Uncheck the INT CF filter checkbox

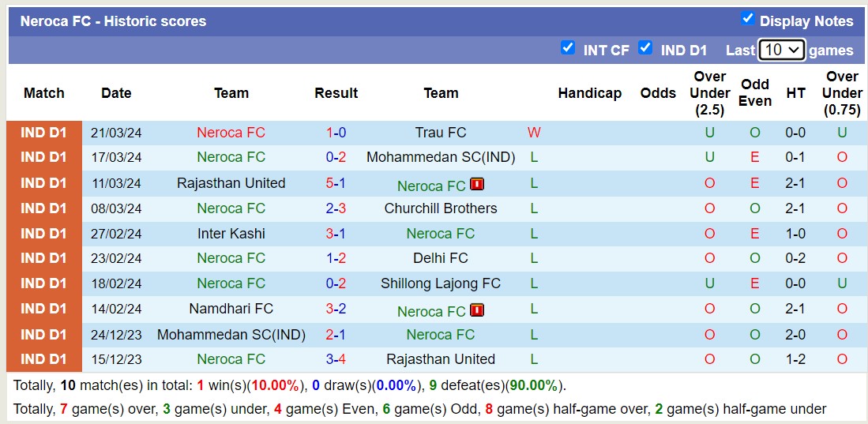(567, 48)
